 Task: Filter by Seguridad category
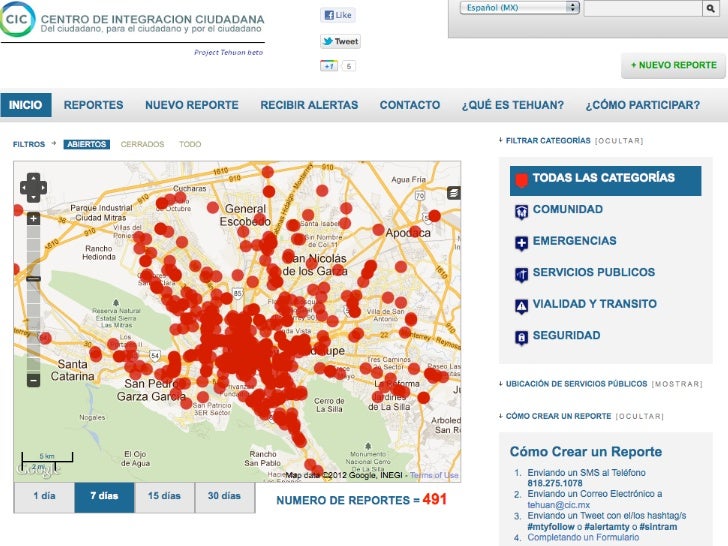tap(566, 336)
